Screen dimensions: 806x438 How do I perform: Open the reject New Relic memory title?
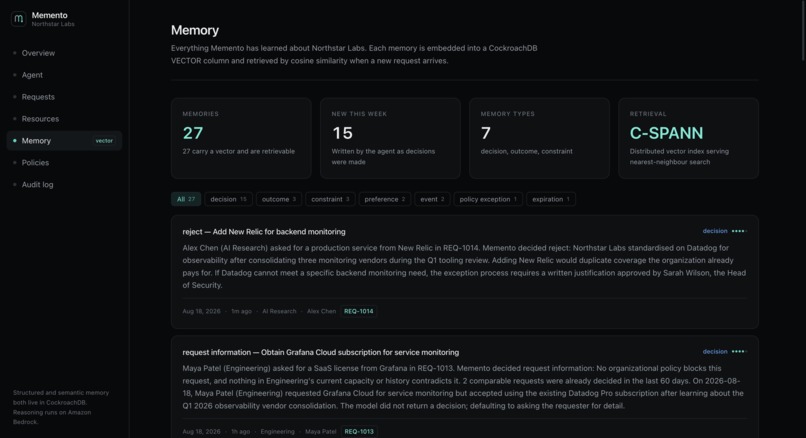pos(264,232)
